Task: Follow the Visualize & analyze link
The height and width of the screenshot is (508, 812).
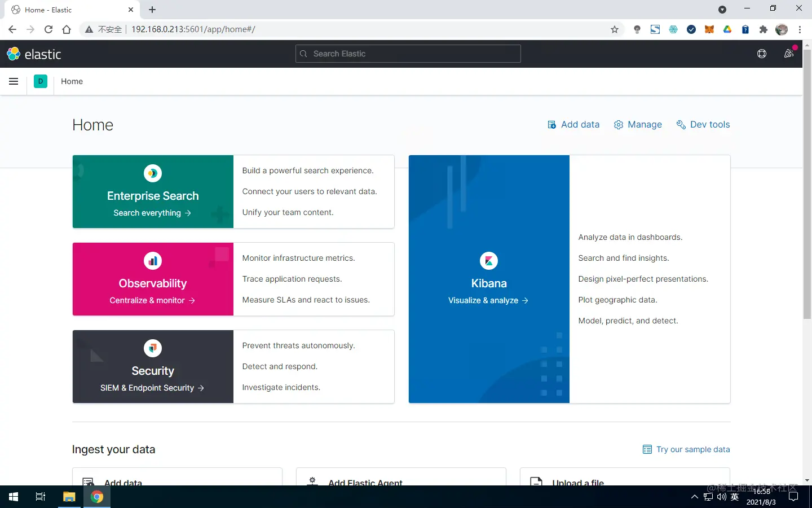Action: [x=488, y=300]
